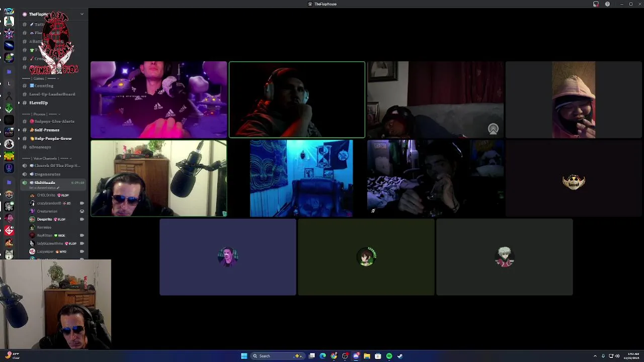Open the Discord help icon
644x362 pixels.
[607, 4]
